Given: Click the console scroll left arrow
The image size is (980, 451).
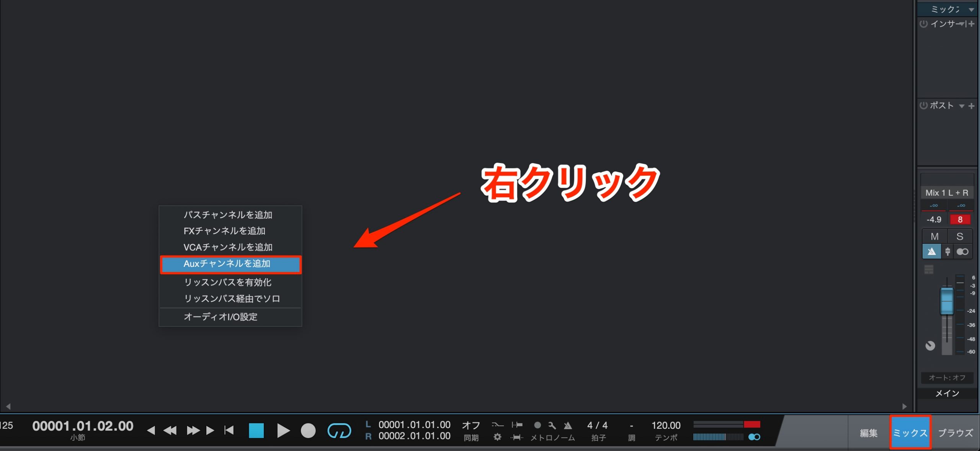Looking at the screenshot, I should pyautogui.click(x=8, y=406).
